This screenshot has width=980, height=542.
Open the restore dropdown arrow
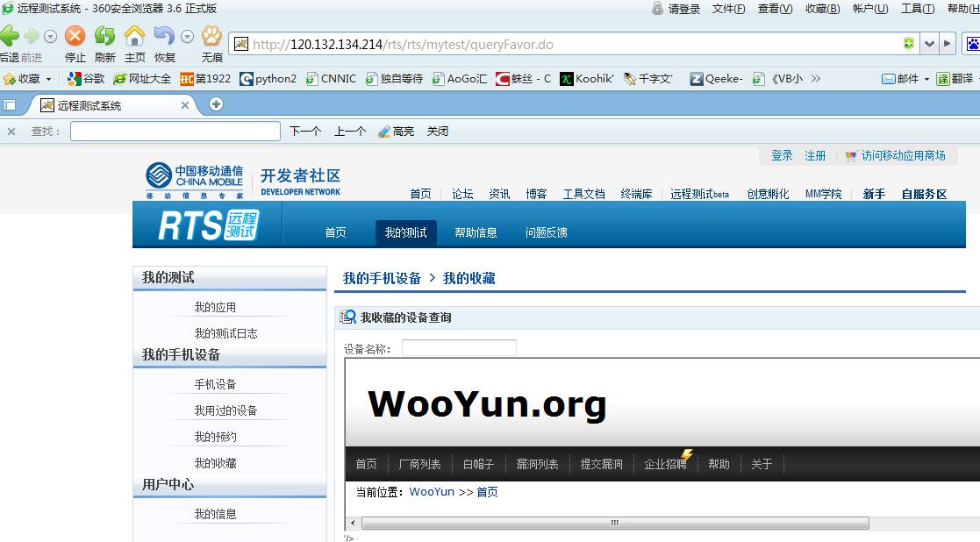(187, 36)
